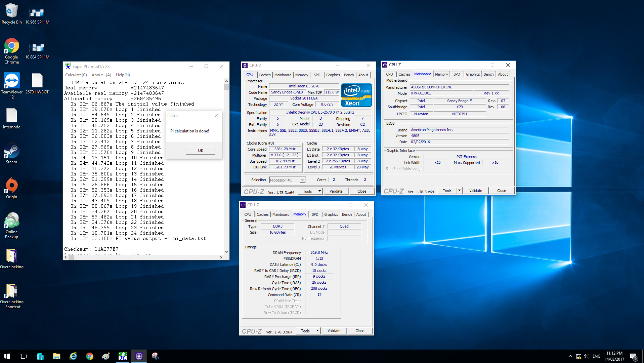Click Validate in Memory CPU-Z window
This screenshot has height=363, width=644.
(x=334, y=331)
